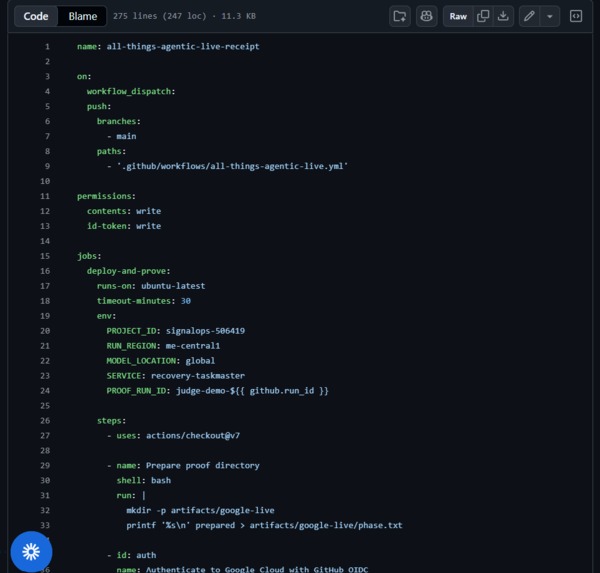Select line number 1
This screenshot has width=600, height=573.
(x=47, y=47)
